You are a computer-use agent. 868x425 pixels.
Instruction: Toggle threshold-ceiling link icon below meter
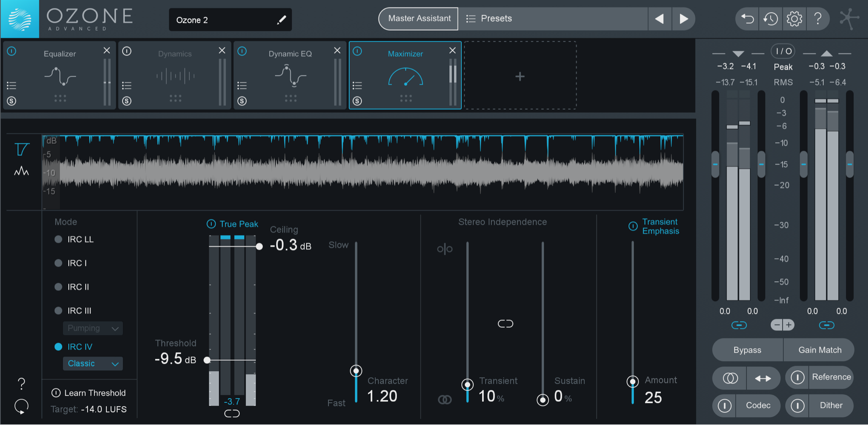pos(232,413)
